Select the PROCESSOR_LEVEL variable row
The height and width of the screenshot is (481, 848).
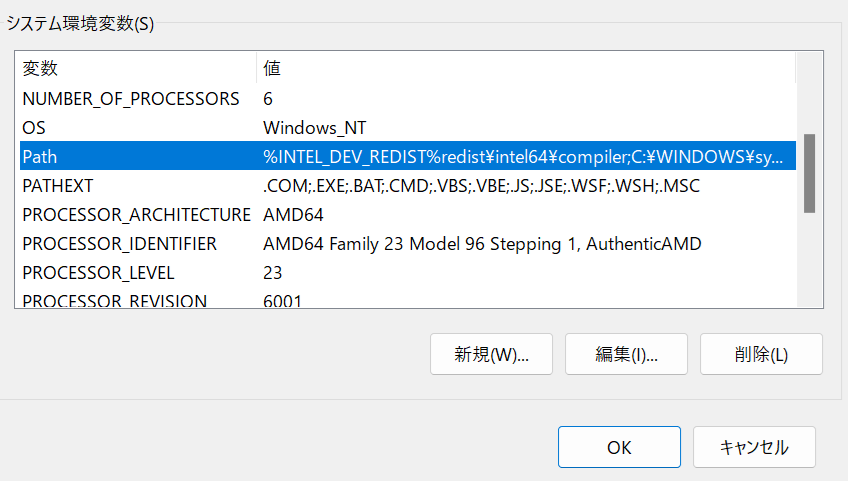coord(408,273)
